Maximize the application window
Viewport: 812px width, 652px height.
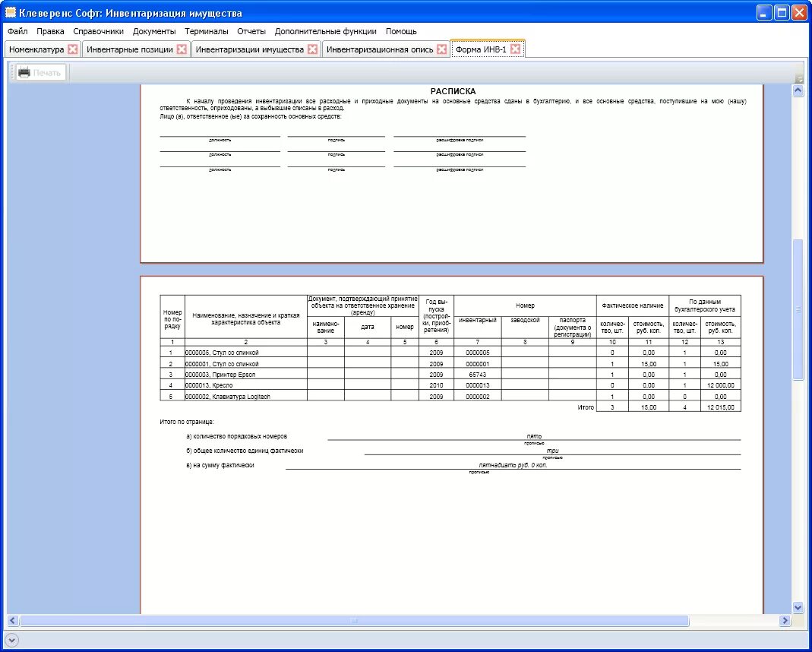click(x=782, y=12)
